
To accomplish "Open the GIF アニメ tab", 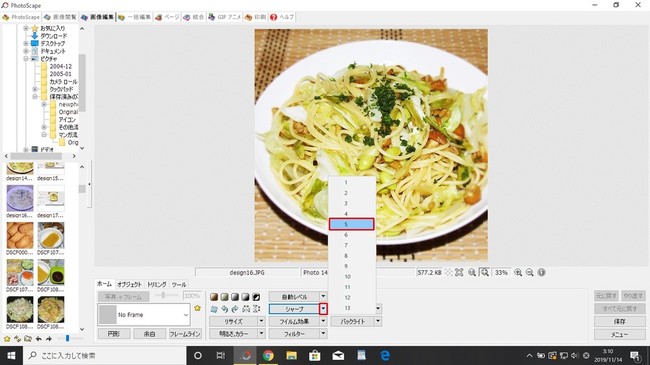I will pyautogui.click(x=225, y=17).
